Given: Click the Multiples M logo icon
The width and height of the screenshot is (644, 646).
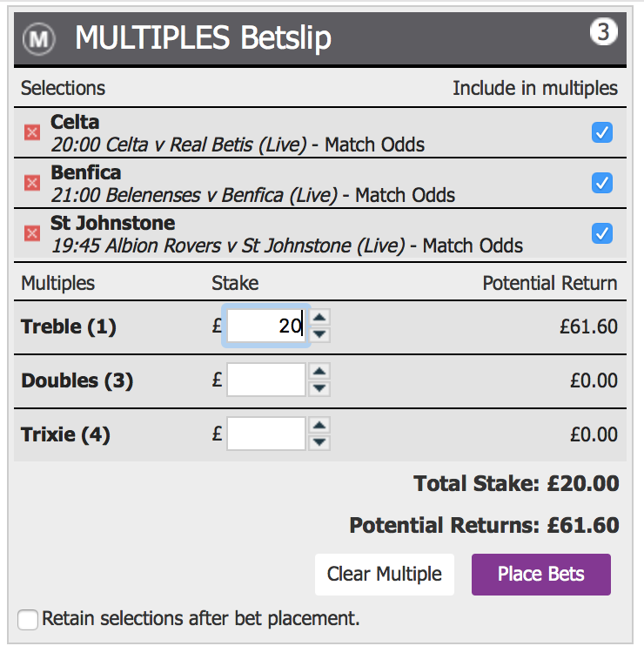Looking at the screenshot, I should pos(39,39).
